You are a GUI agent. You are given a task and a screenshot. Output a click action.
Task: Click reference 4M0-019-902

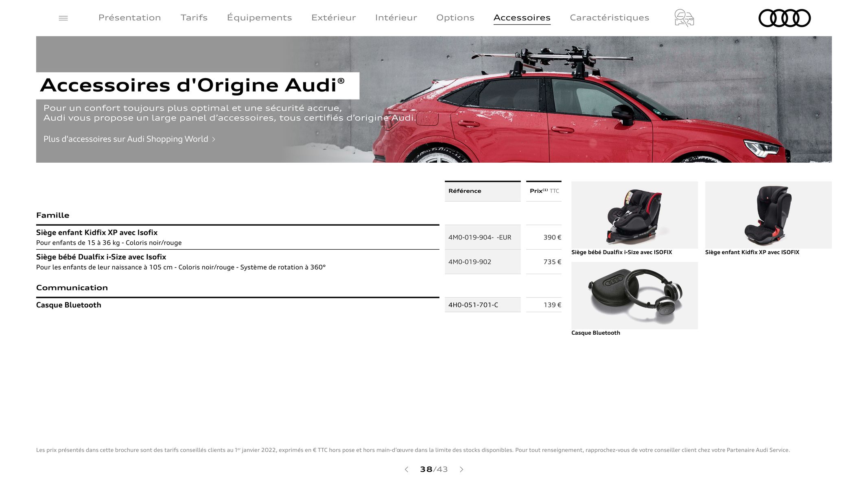470,262
